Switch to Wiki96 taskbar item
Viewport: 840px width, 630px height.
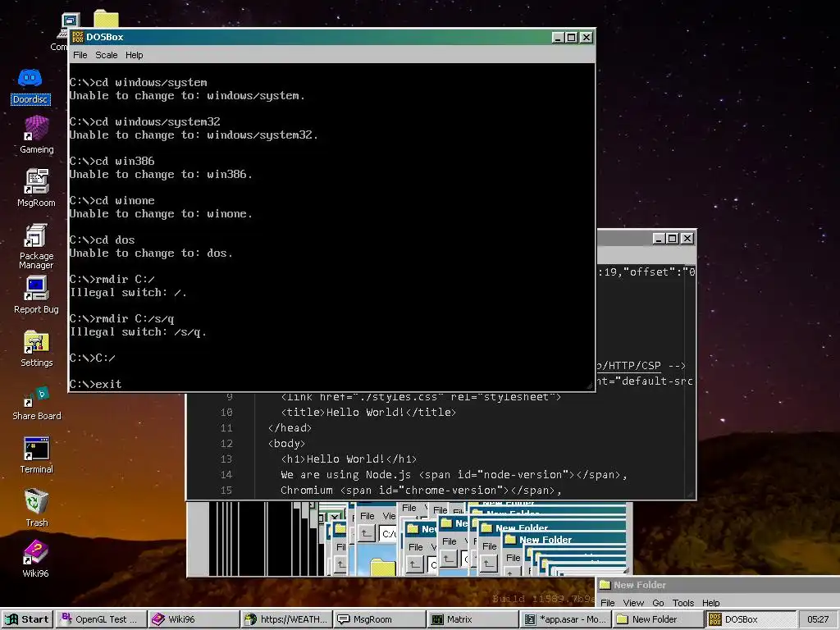tap(193, 619)
